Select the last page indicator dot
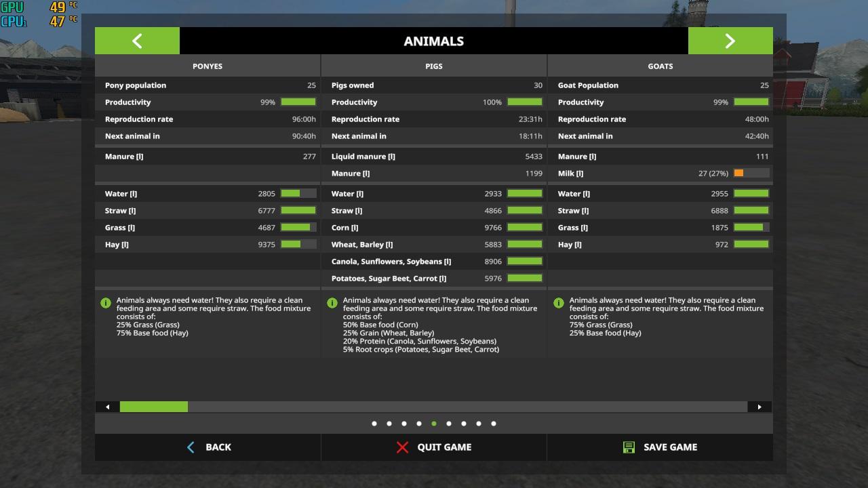Image resolution: width=868 pixels, height=488 pixels. click(494, 424)
